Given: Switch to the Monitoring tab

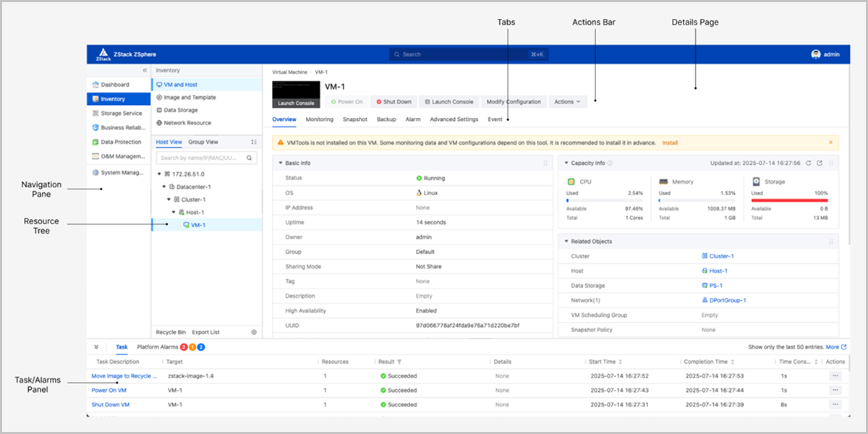Looking at the screenshot, I should click(x=319, y=119).
